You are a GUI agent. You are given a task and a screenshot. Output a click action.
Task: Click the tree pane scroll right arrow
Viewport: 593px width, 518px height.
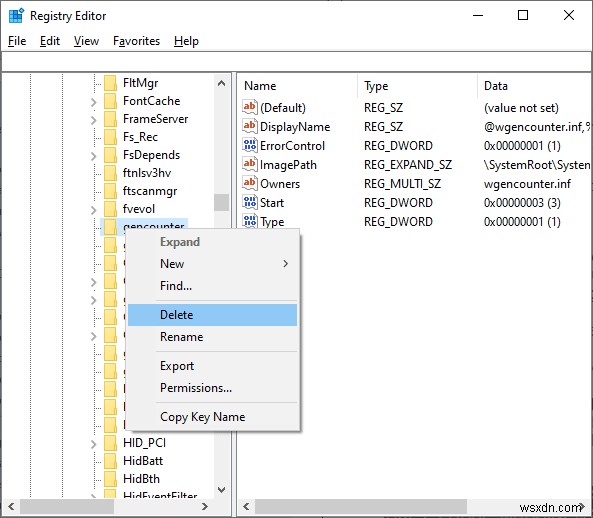click(205, 506)
